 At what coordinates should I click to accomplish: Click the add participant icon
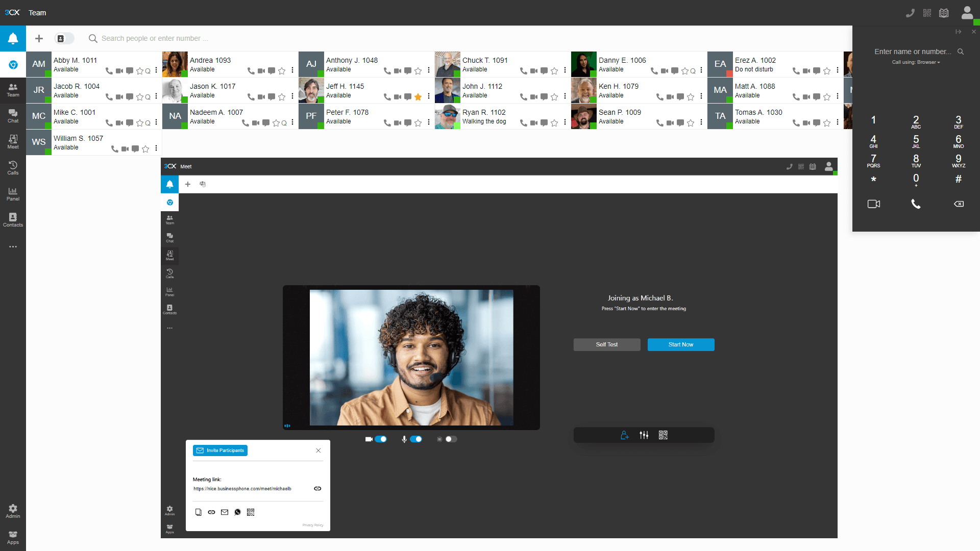624,435
